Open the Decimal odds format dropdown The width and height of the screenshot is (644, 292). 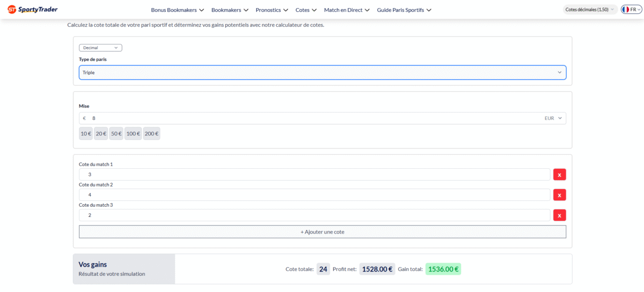click(x=100, y=48)
